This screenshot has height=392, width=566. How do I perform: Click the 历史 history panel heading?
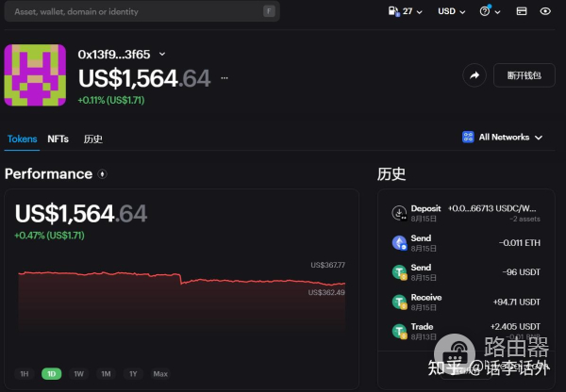(391, 174)
